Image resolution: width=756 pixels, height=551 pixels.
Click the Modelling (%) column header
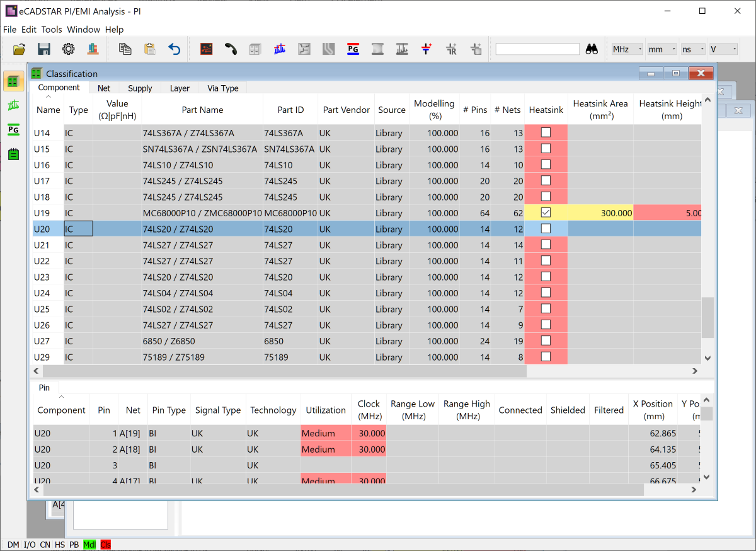pos(434,110)
